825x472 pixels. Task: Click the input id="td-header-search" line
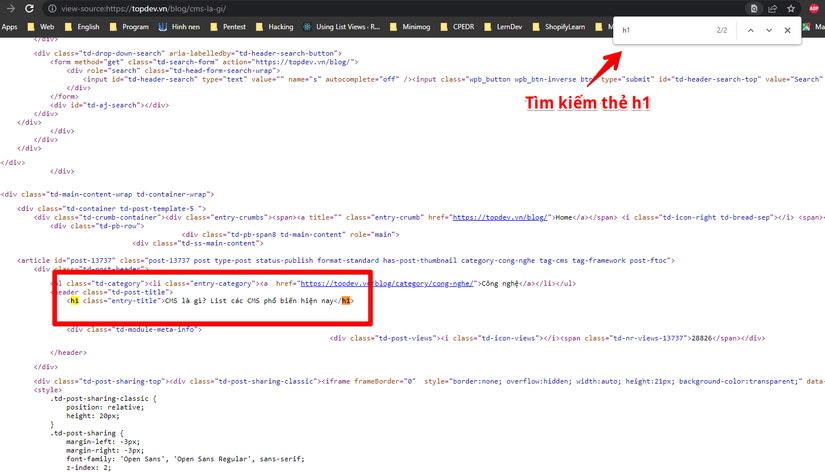click(454, 79)
